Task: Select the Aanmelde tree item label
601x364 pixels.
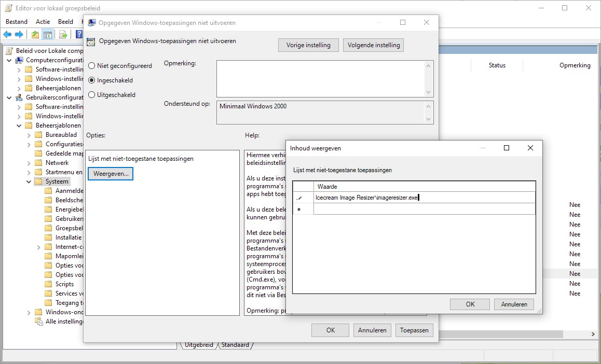Action: coord(70,191)
